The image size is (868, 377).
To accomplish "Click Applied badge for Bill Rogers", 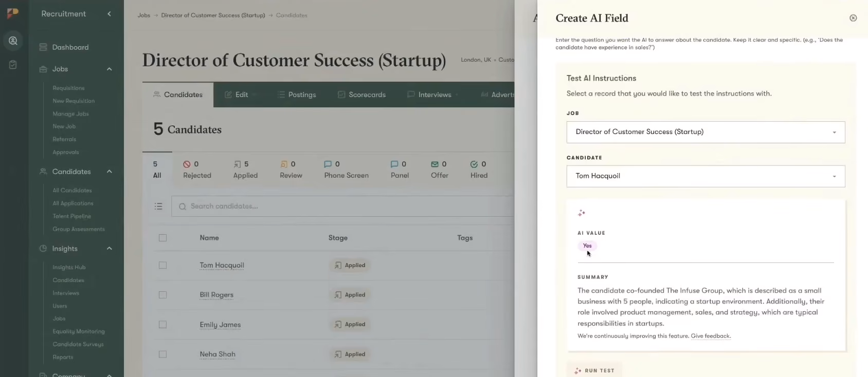I will (x=350, y=295).
